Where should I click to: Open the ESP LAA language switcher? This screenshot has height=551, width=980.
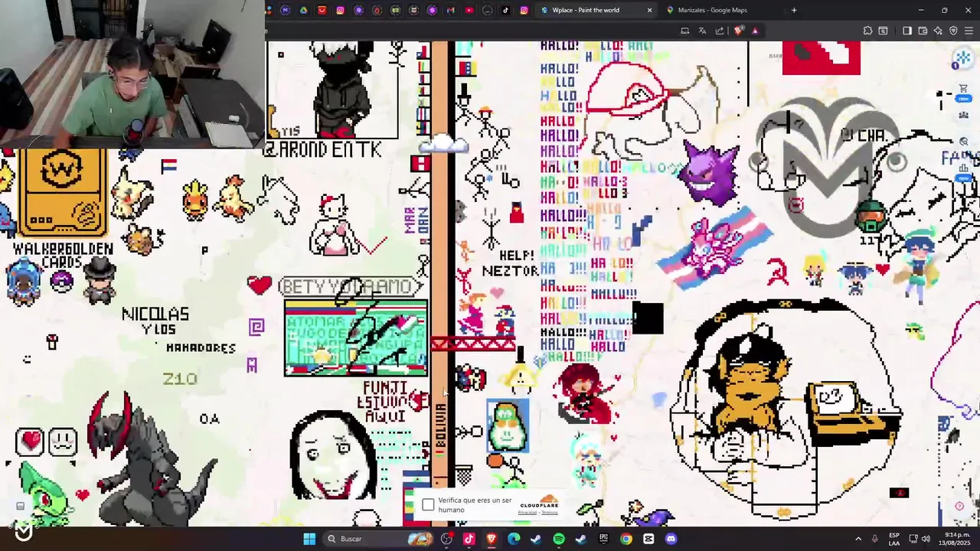tap(894, 539)
